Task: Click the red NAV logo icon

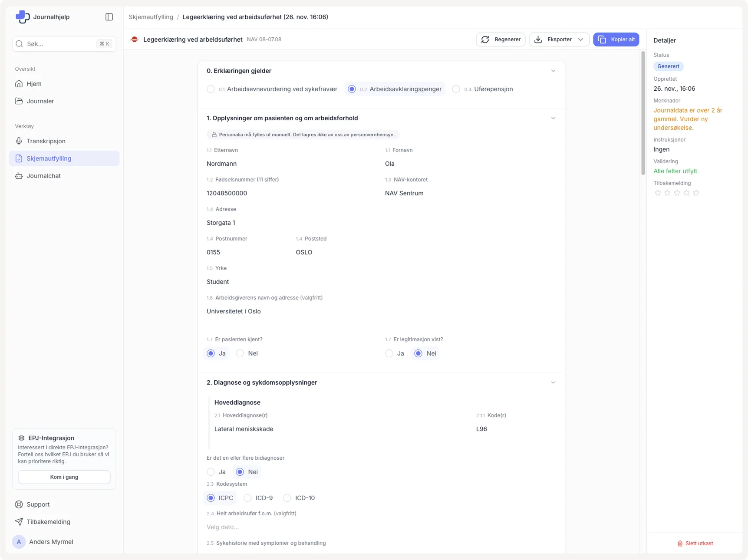Action: tap(135, 40)
